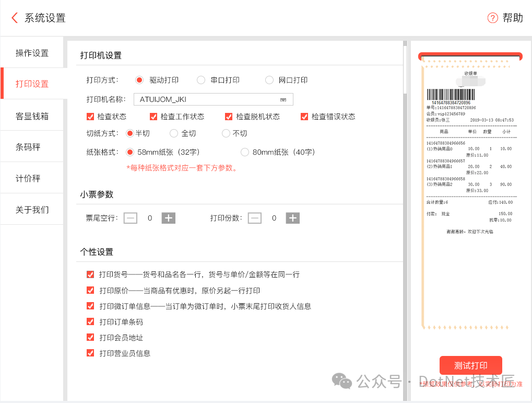This screenshot has height=403, width=532.
Task: Increase 票尾空行 with the plus button
Action: [x=168, y=218]
